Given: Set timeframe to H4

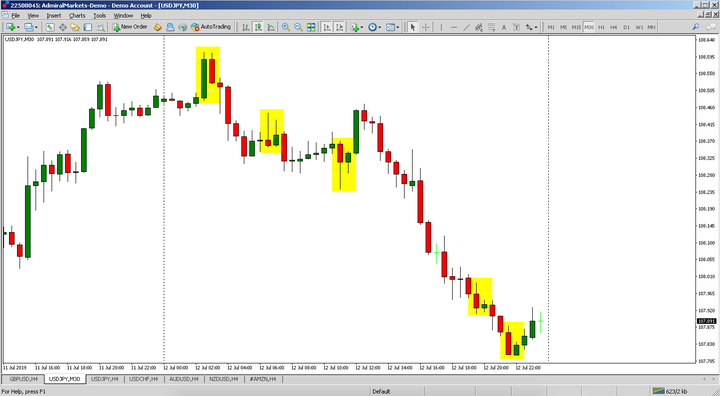Looking at the screenshot, I should tap(614, 27).
